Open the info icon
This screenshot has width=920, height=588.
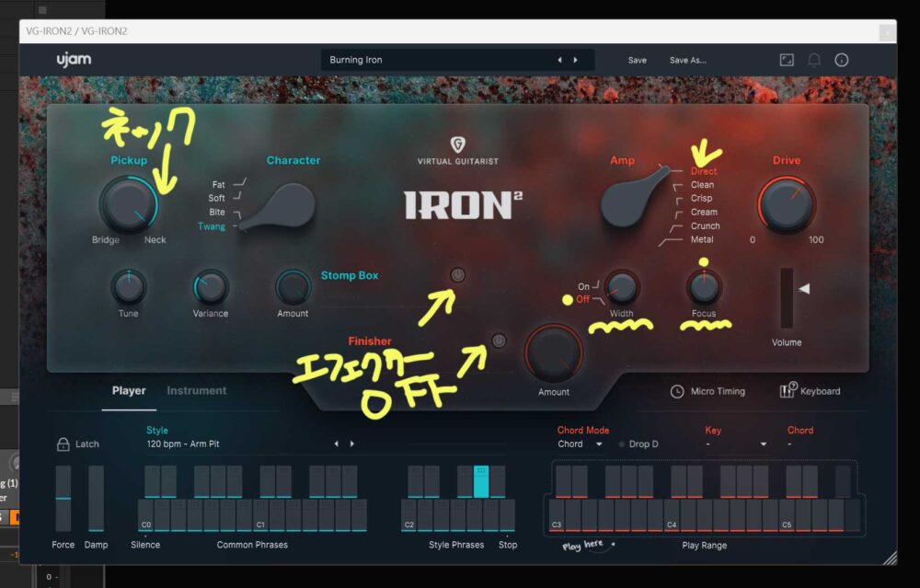coord(842,60)
